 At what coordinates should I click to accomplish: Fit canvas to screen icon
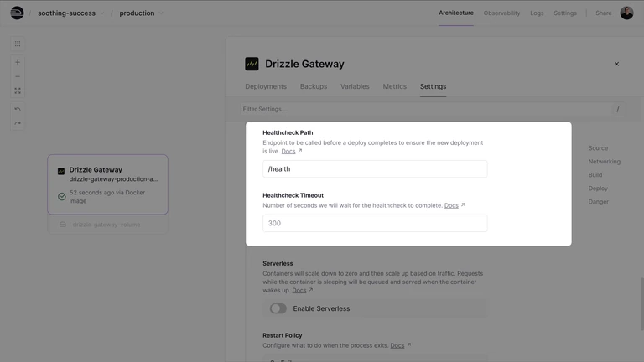click(18, 90)
